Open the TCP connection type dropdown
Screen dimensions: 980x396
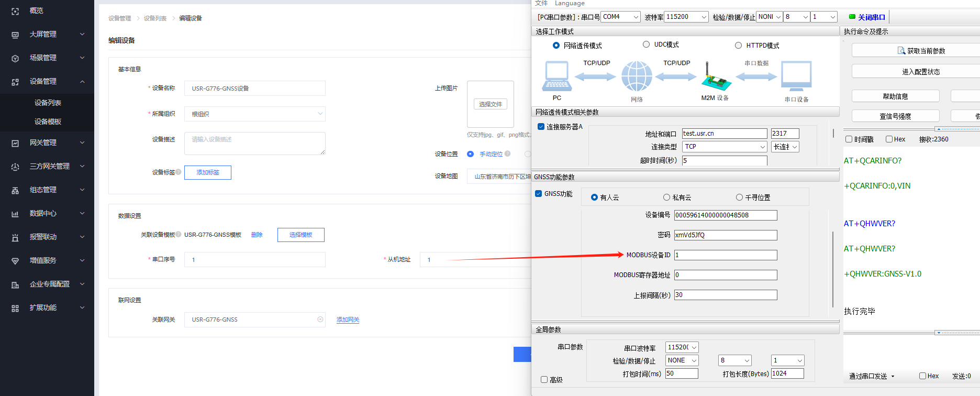pyautogui.click(x=725, y=147)
